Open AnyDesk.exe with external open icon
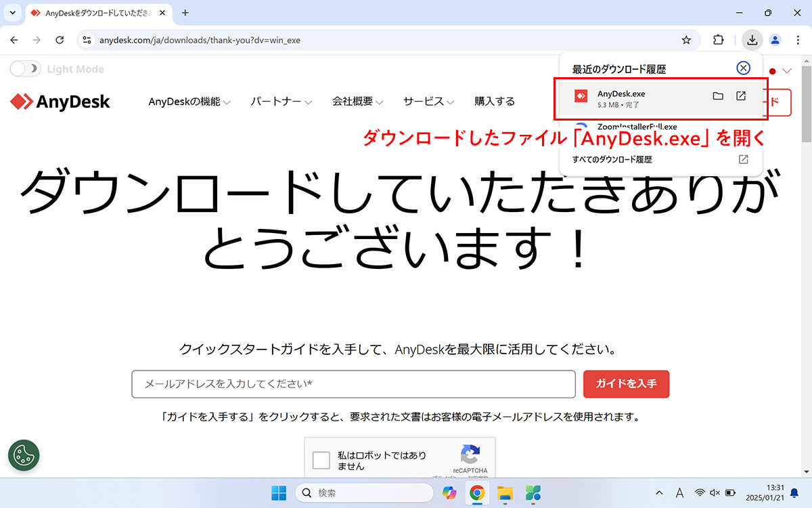 tap(741, 96)
